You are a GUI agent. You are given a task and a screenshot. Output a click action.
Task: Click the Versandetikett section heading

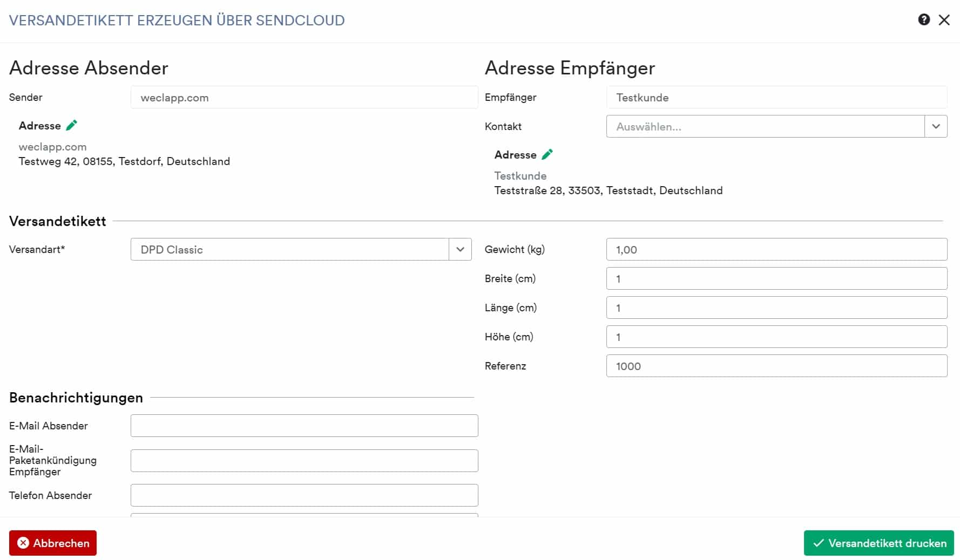[58, 221]
